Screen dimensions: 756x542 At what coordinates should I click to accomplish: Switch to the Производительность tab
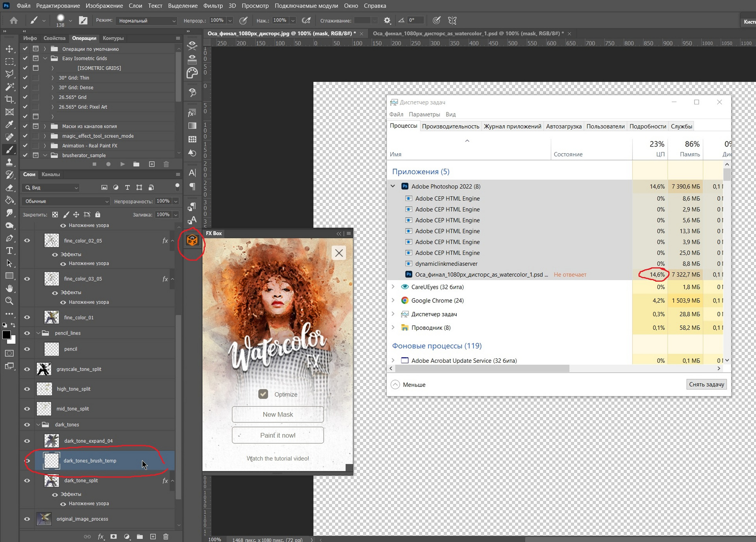[450, 126]
